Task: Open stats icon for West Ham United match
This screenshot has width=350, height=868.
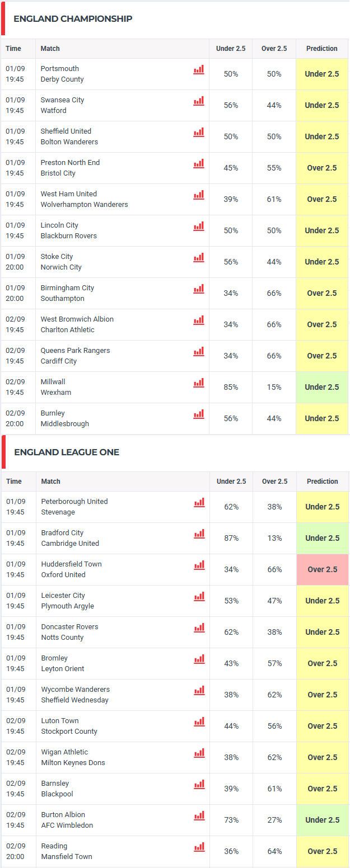Action: pos(199,195)
